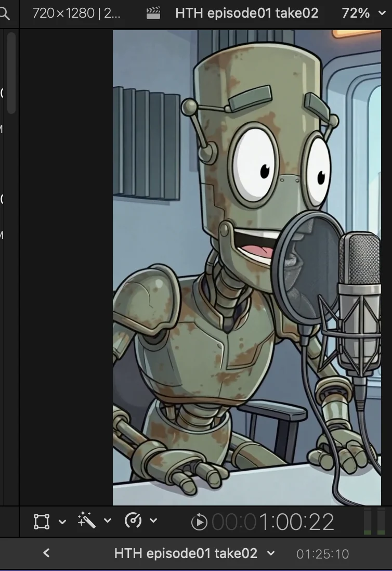The image size is (392, 571).
Task: Click the search magnifier icon
Action: click(x=4, y=14)
